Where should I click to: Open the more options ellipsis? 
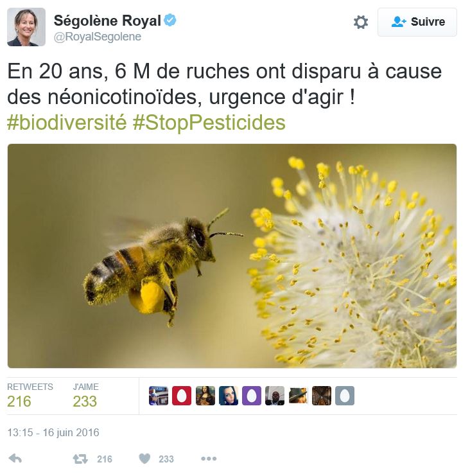(x=209, y=459)
